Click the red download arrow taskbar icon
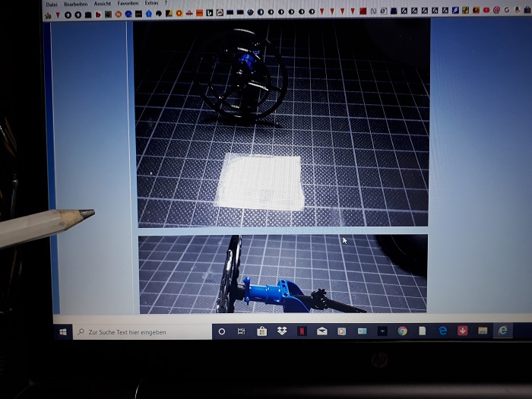 point(462,331)
